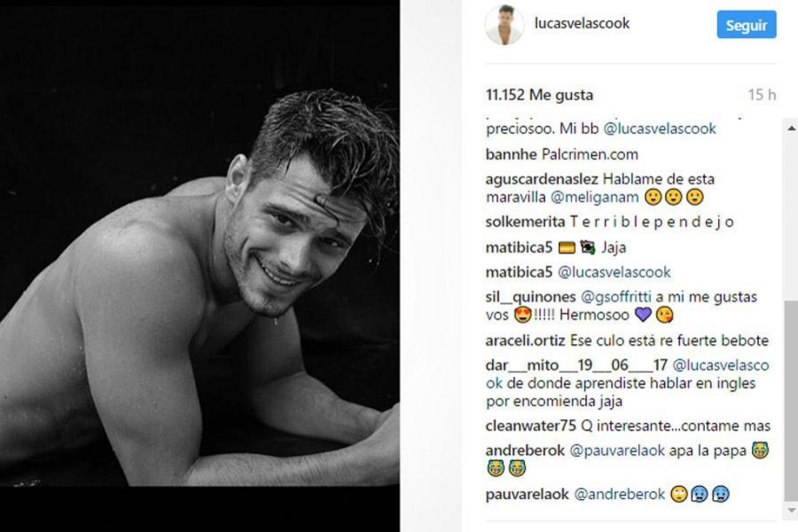Click the @meliganam mention
This screenshot has width=798, height=532.
pos(594,198)
